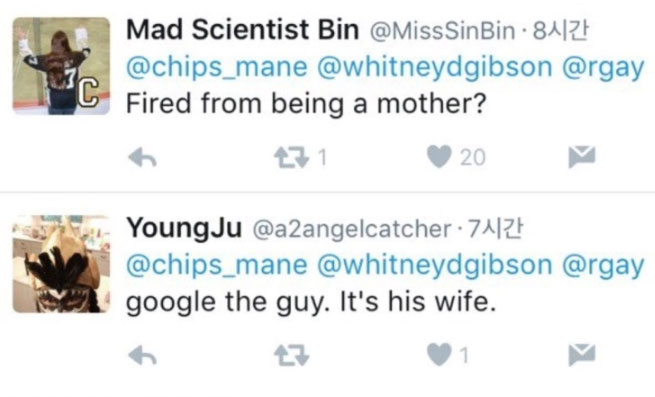The image size is (655, 397).
Task: Visit the @MissSinBin handle
Action: (x=442, y=31)
